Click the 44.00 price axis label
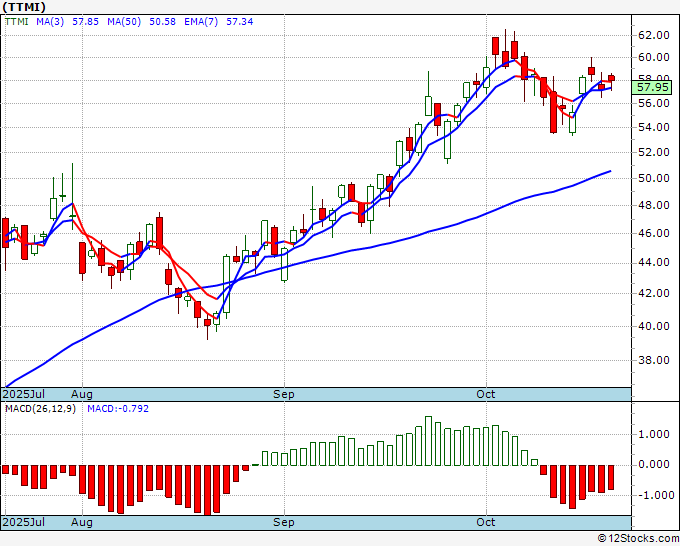The width and height of the screenshot is (680, 546). coord(654,262)
